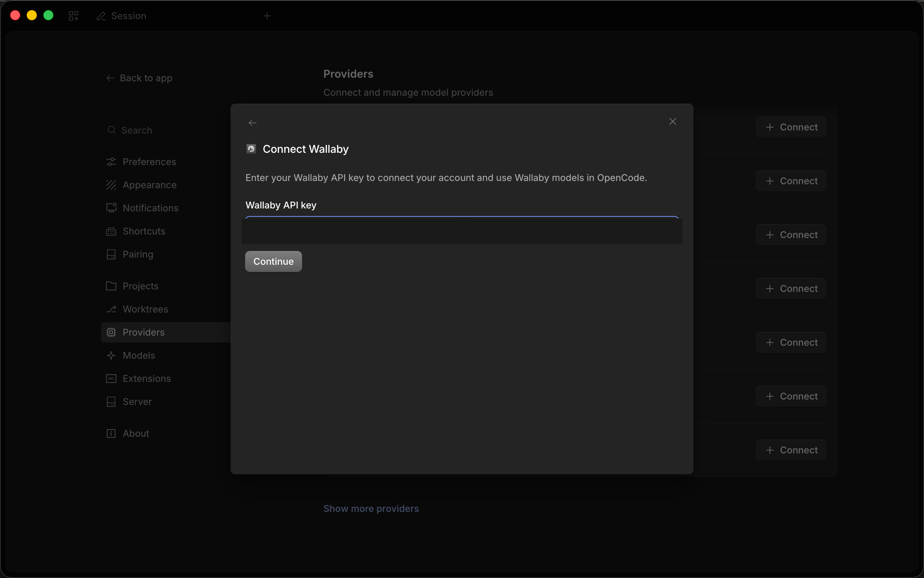
Task: Click the Worktrees branch icon
Action: [111, 309]
